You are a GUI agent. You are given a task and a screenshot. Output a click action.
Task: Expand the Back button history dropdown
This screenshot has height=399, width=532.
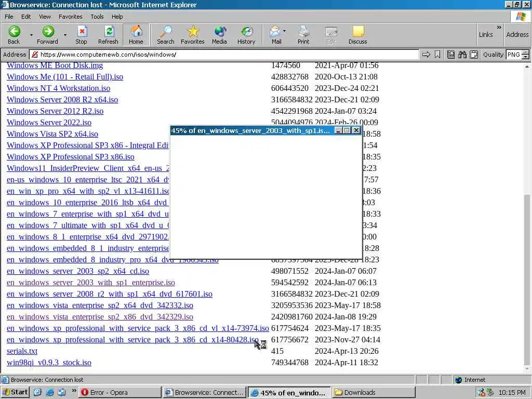[31, 35]
